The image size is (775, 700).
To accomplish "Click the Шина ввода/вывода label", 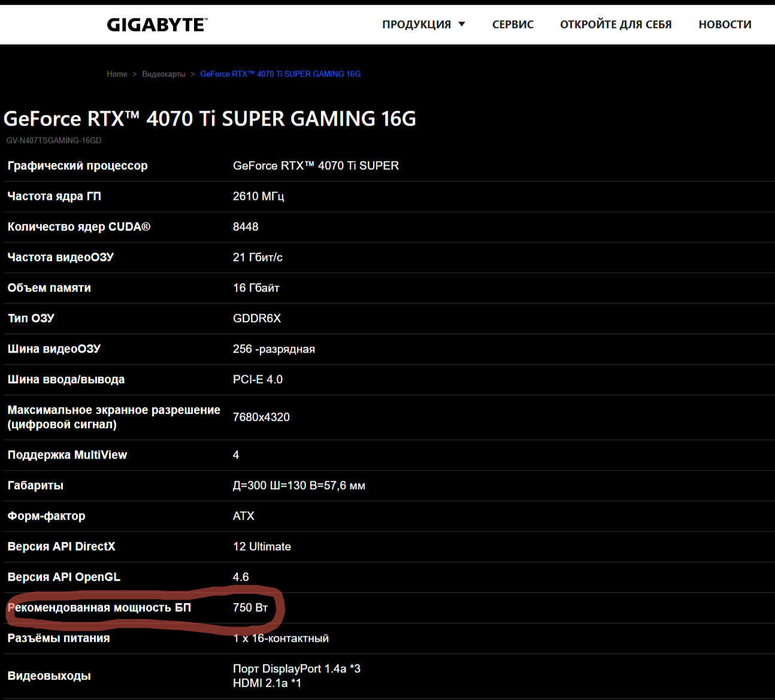I will point(66,380).
